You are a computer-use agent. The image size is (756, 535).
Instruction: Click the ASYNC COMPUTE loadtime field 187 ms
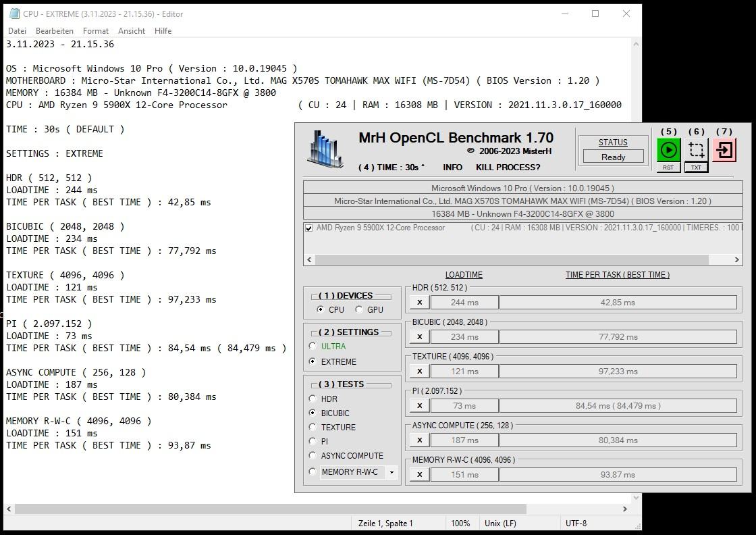tap(464, 440)
